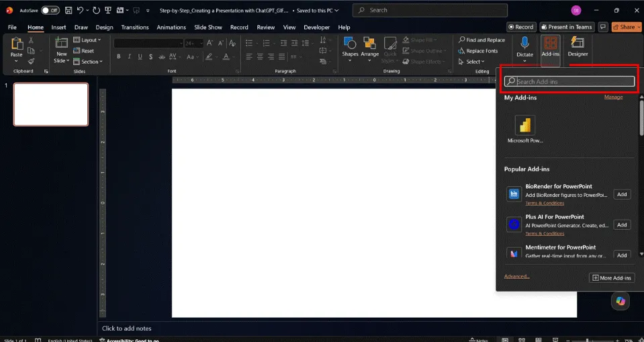Open the Share button dropdown arrow
The height and width of the screenshot is (342, 644).
639,27
